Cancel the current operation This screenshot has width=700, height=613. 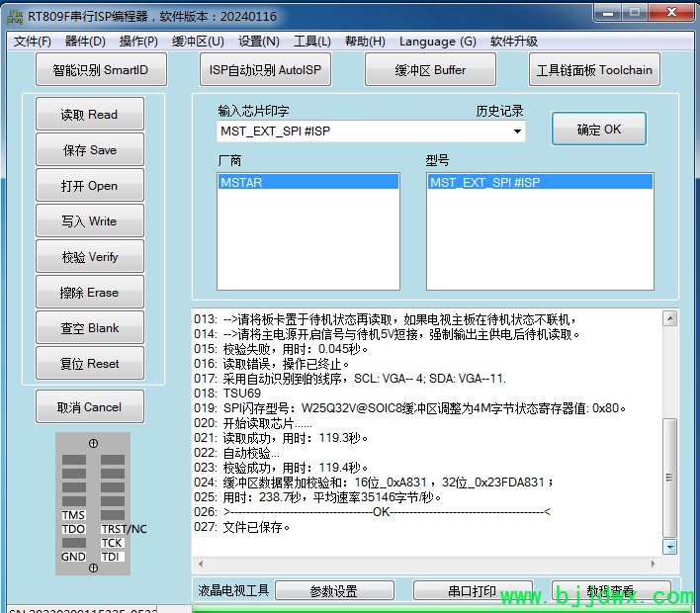pos(89,407)
